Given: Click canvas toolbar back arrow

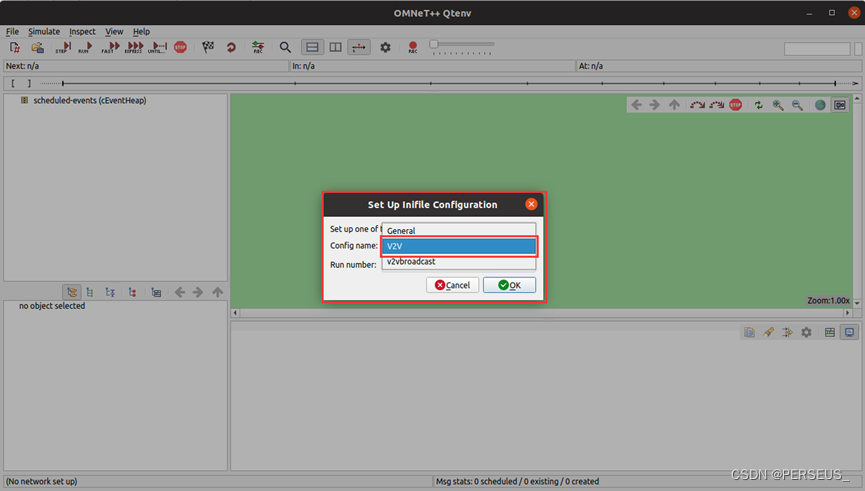Looking at the screenshot, I should (x=637, y=105).
